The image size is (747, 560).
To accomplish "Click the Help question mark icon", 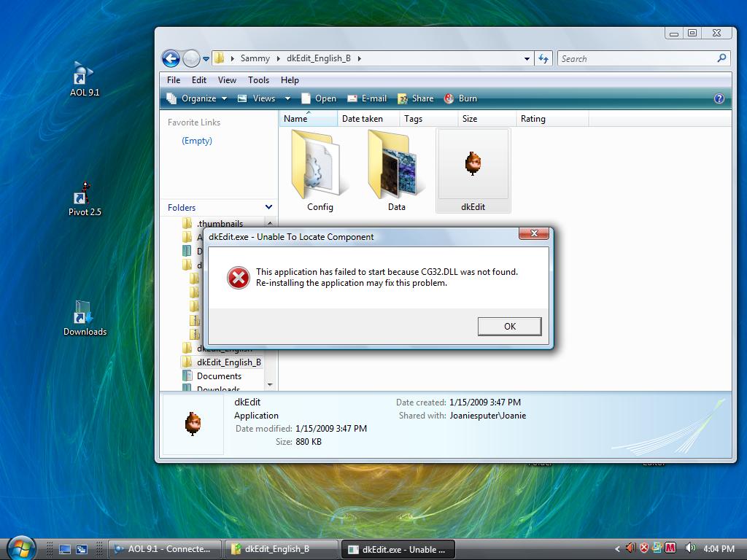I will pyautogui.click(x=719, y=98).
